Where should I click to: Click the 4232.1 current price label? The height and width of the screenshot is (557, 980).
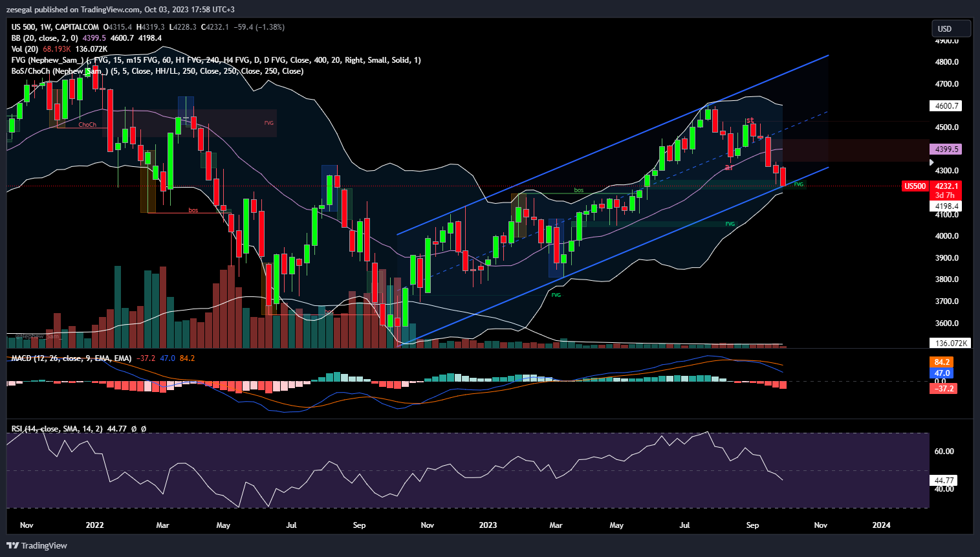[x=946, y=186]
